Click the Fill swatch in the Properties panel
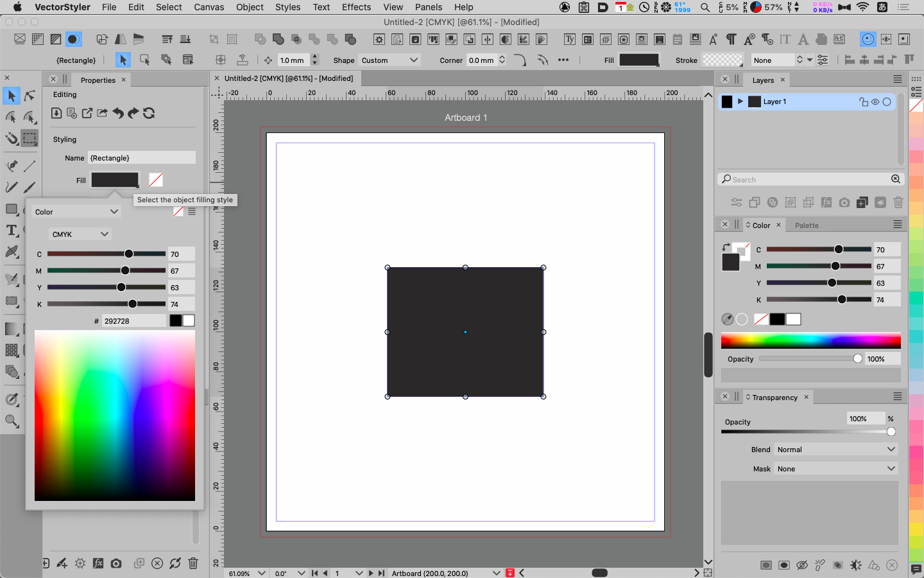Viewport: 924px width, 578px height. pos(115,180)
